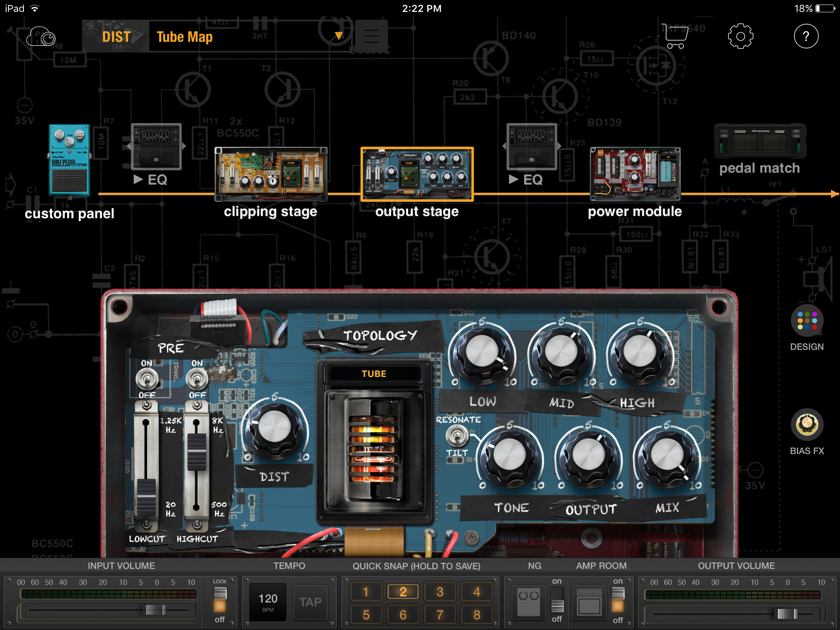
Task: Open the first EQ module before clipping stage
Action: click(x=156, y=147)
